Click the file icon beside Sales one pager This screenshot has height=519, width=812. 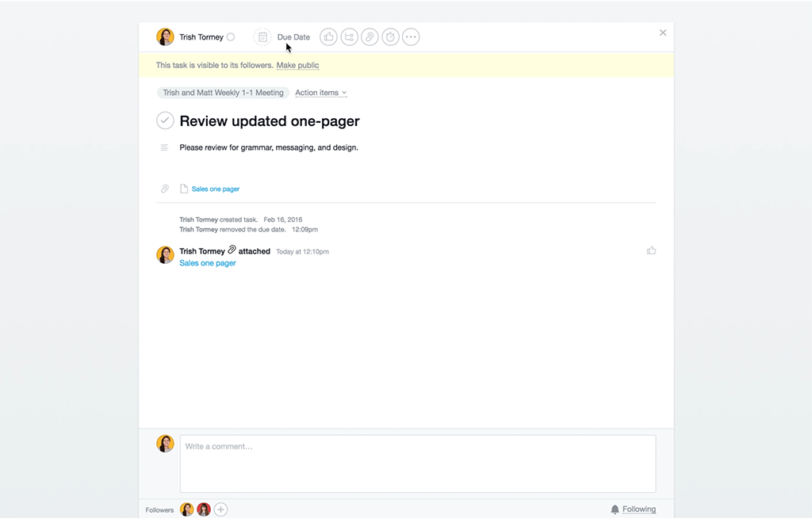point(184,189)
